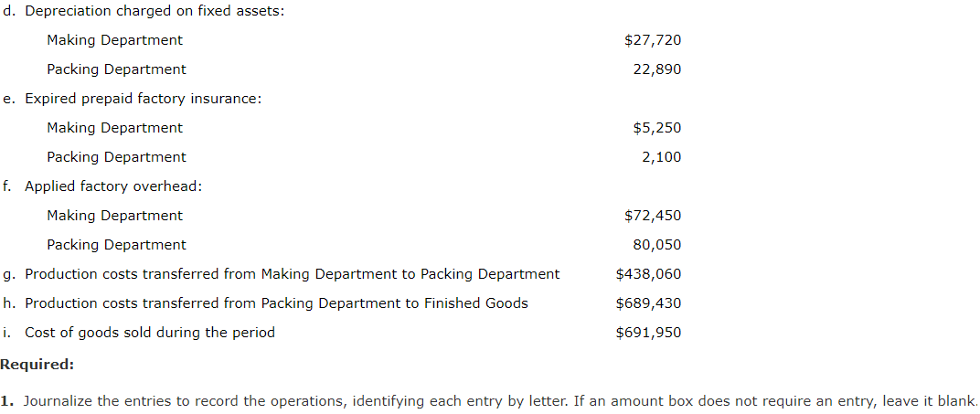The image size is (980, 414).
Task: Click the 'Journalize the entries' instruction text
Action: (488, 401)
